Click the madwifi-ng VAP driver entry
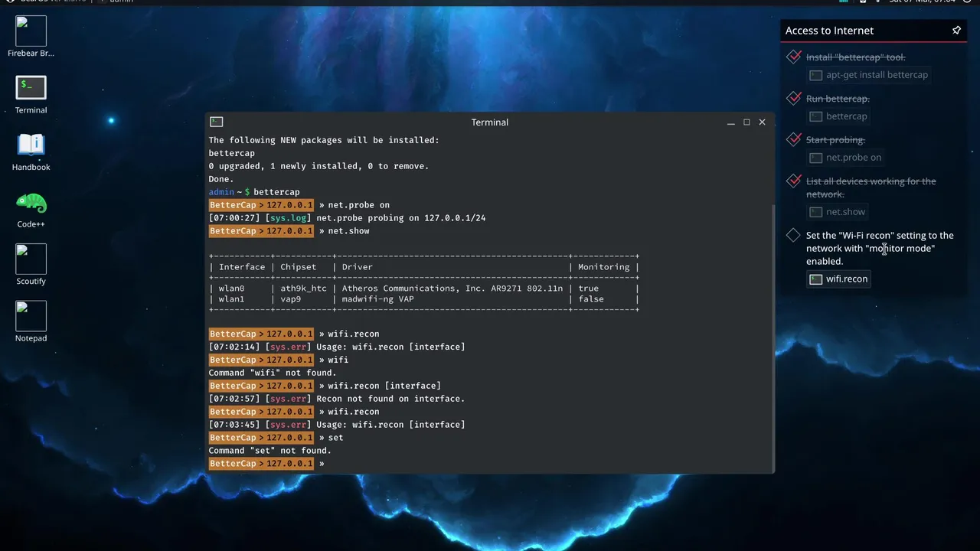The height and width of the screenshot is (551, 980). [x=377, y=299]
